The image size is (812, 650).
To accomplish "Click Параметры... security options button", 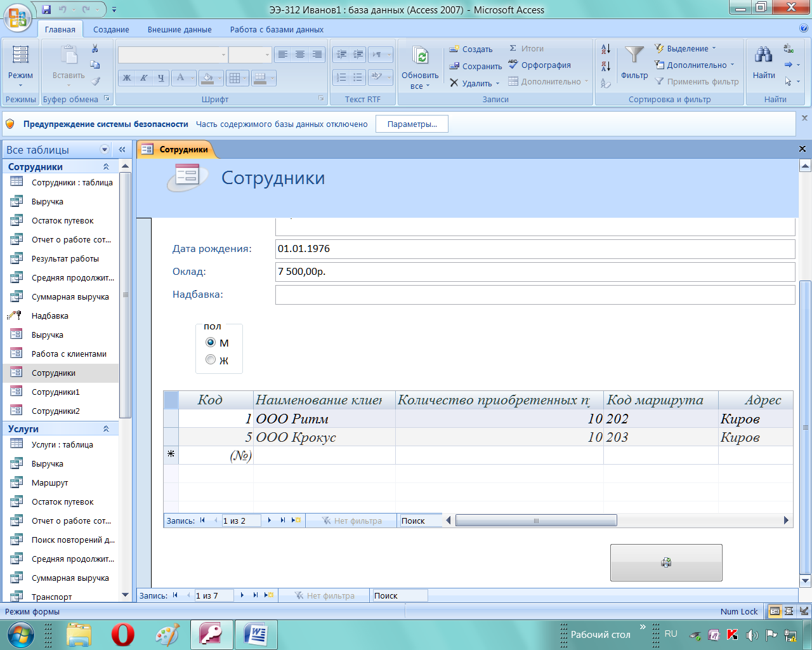I will (412, 124).
